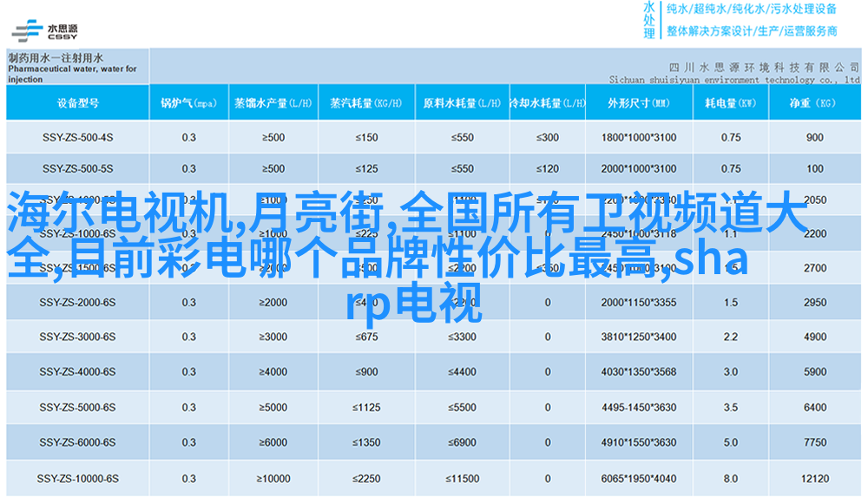868x504 pixels.
Task: Select the 制药用水一注射用水 title
Action: 56,57
